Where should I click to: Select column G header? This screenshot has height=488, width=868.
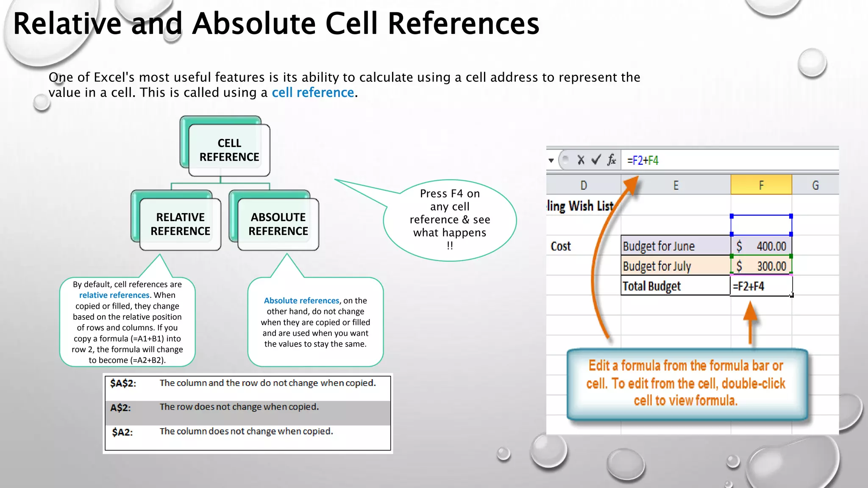pyautogui.click(x=815, y=185)
